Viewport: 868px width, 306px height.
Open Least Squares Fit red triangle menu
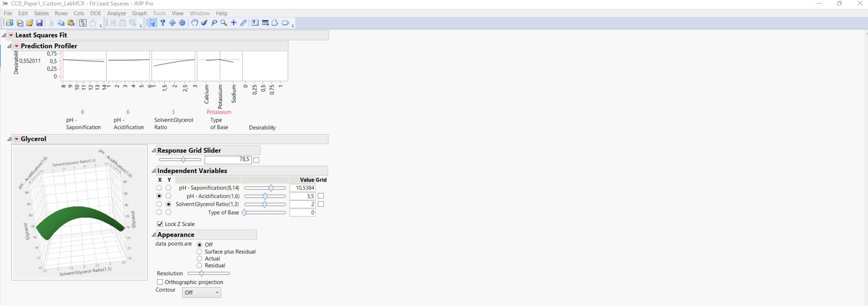pos(11,35)
